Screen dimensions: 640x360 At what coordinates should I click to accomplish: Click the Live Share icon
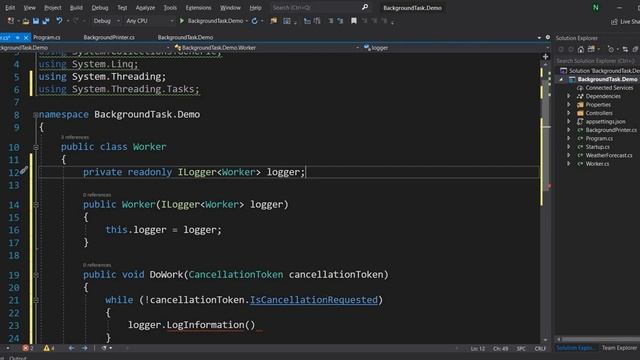click(x=614, y=22)
